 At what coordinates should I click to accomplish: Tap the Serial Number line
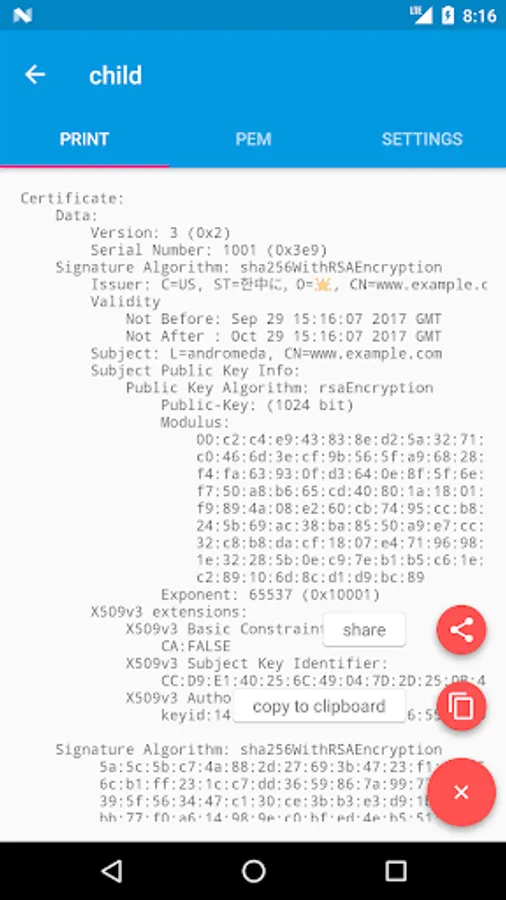(209, 250)
